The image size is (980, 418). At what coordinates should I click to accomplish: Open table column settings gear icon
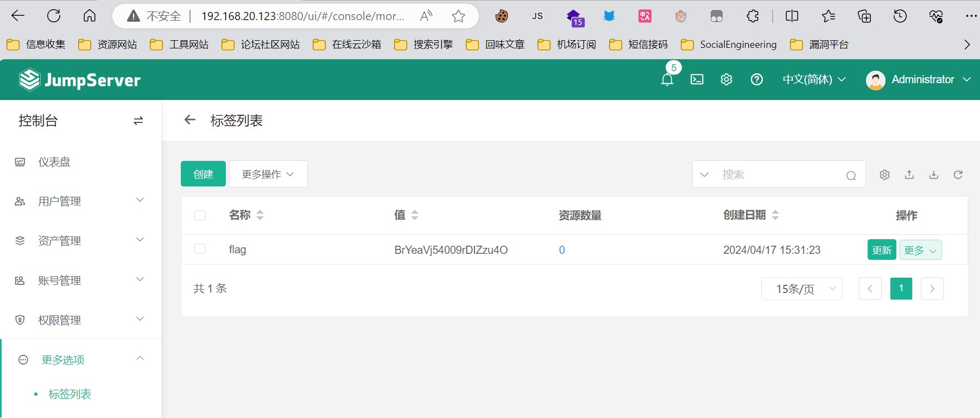coord(885,174)
